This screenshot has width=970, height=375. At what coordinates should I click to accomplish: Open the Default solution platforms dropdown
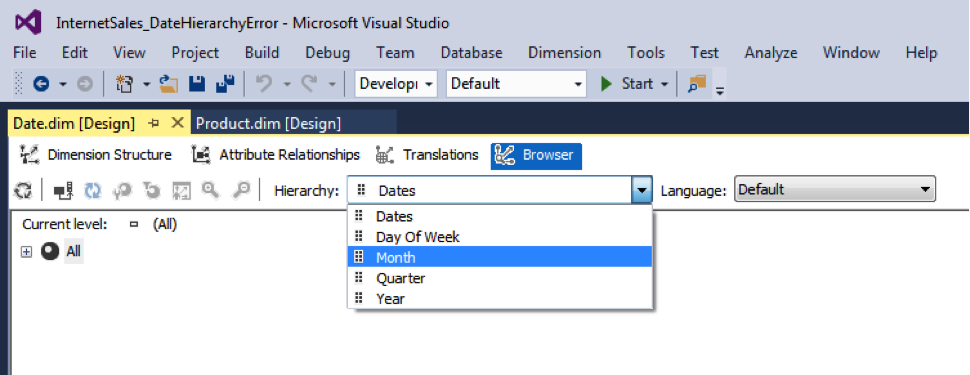pos(516,84)
